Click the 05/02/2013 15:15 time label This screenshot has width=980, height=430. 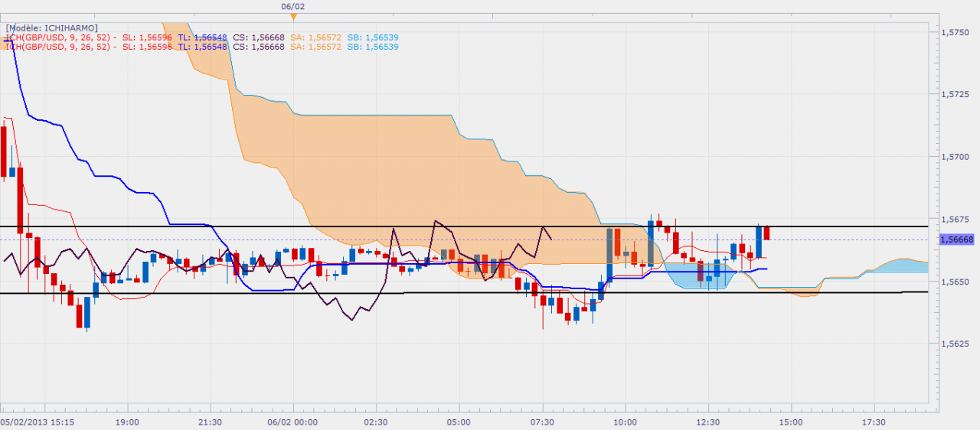coord(36,422)
